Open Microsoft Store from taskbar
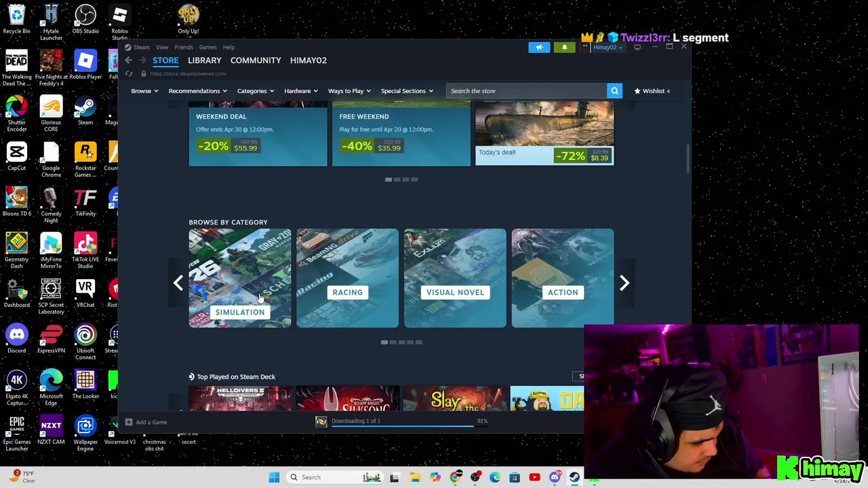Image resolution: width=868 pixels, height=488 pixels. pyautogui.click(x=515, y=477)
